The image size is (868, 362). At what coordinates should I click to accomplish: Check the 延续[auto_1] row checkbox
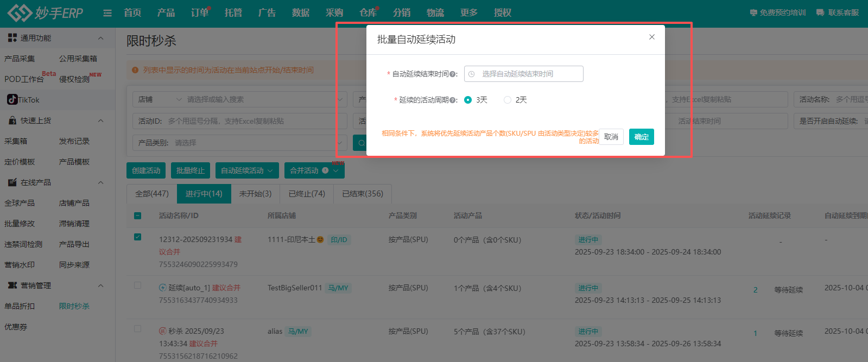137,285
